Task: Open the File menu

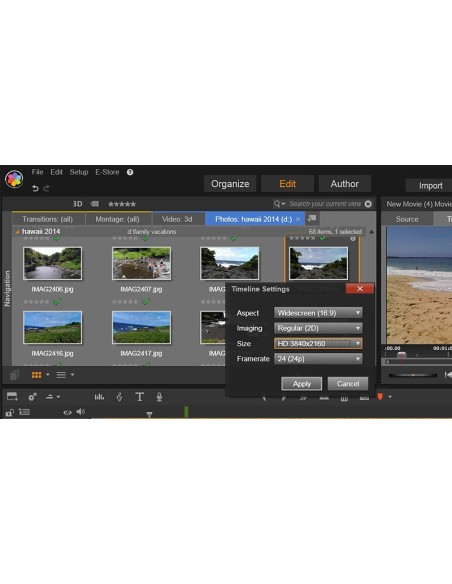Action: [37, 172]
